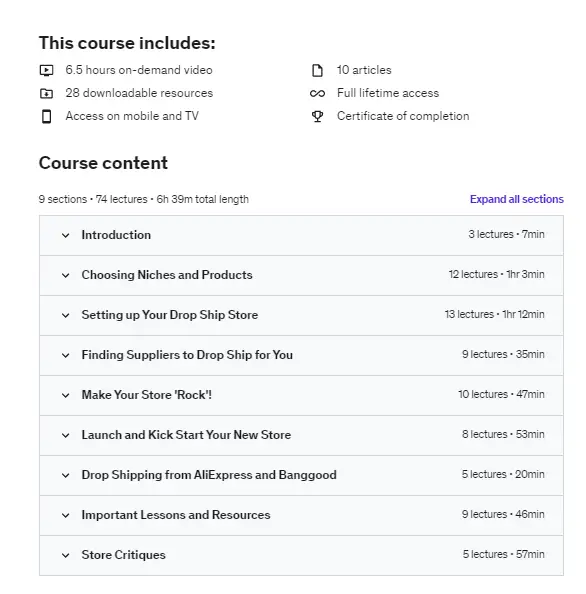Viewport: 586px width, 594px height.
Task: Expand the Introduction section chevron
Action: tap(66, 236)
